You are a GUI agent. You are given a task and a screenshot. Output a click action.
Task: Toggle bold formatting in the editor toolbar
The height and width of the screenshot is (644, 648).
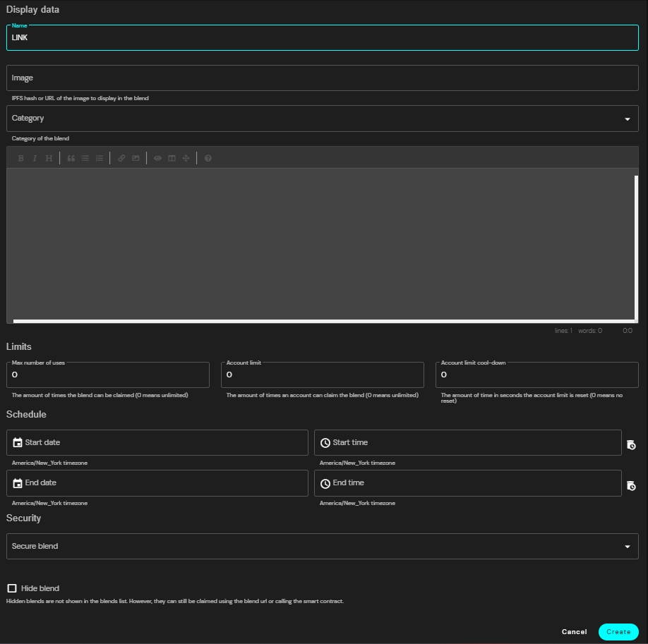20,158
